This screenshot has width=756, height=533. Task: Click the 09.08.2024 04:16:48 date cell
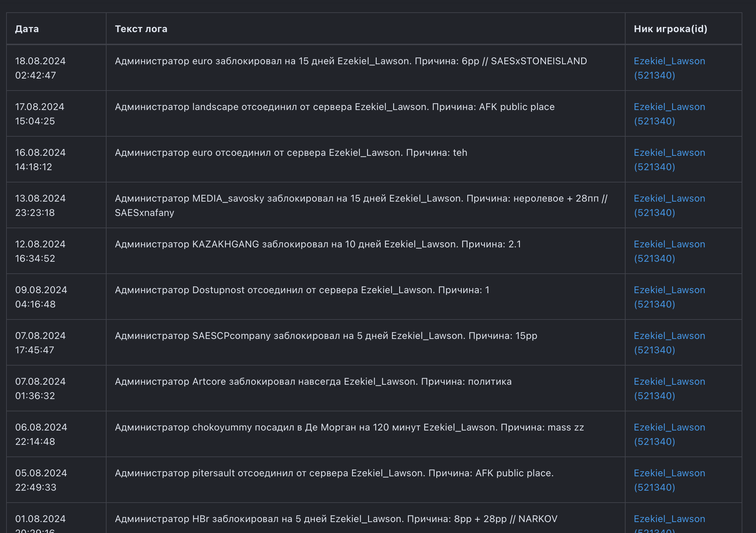tap(41, 297)
